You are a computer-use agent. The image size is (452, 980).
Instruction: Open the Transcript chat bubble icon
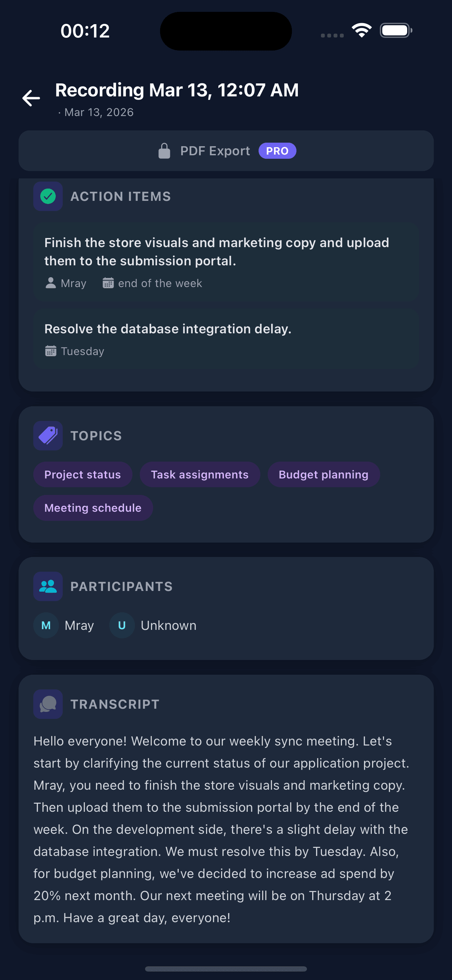(48, 704)
